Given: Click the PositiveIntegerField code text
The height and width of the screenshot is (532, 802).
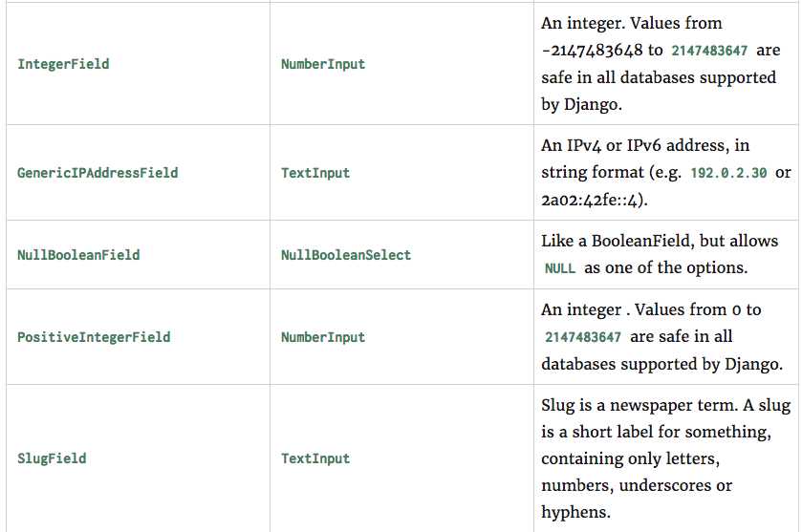Looking at the screenshot, I should (x=94, y=337).
